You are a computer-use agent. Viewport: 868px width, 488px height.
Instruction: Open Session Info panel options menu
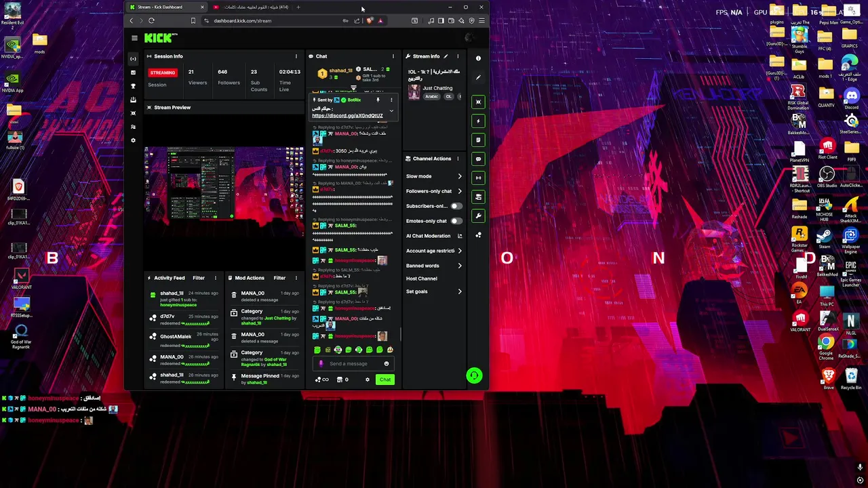point(296,56)
